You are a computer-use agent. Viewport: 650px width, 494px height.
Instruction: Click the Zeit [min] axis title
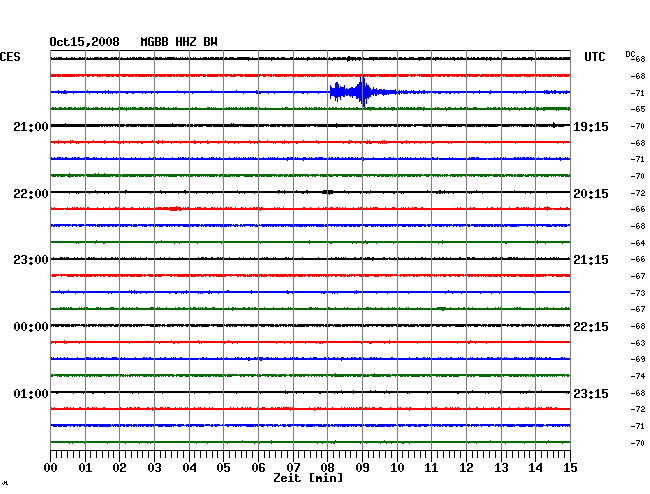coord(308,478)
